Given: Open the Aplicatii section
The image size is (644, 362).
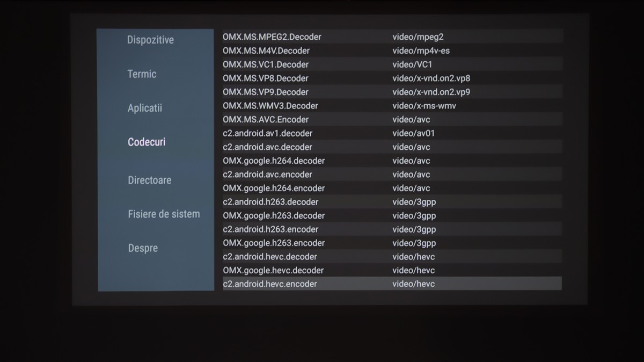Looking at the screenshot, I should tap(145, 108).
